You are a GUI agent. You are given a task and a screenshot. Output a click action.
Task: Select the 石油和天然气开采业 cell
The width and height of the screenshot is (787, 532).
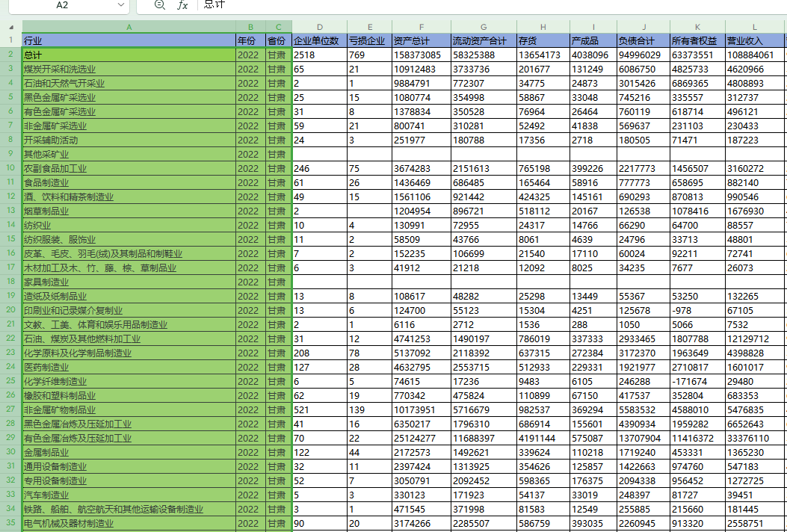click(x=129, y=84)
